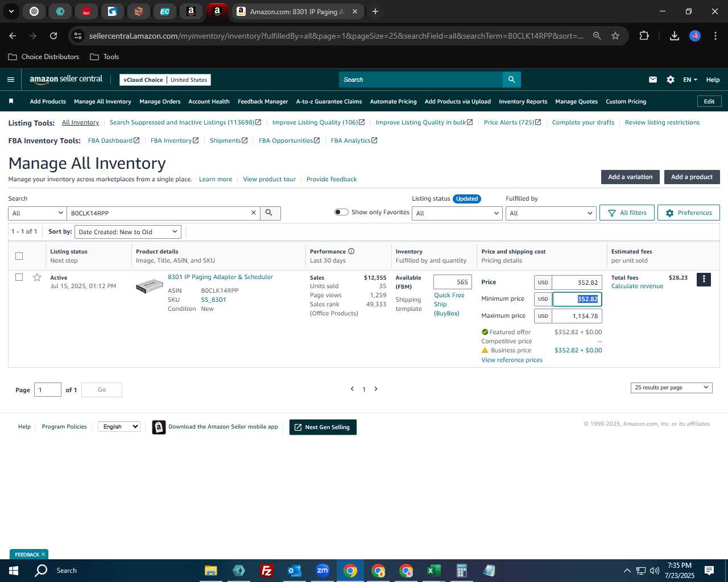Screen dimensions: 728x582
Task: Open the browser extensions puzzle icon
Action: [644, 36]
